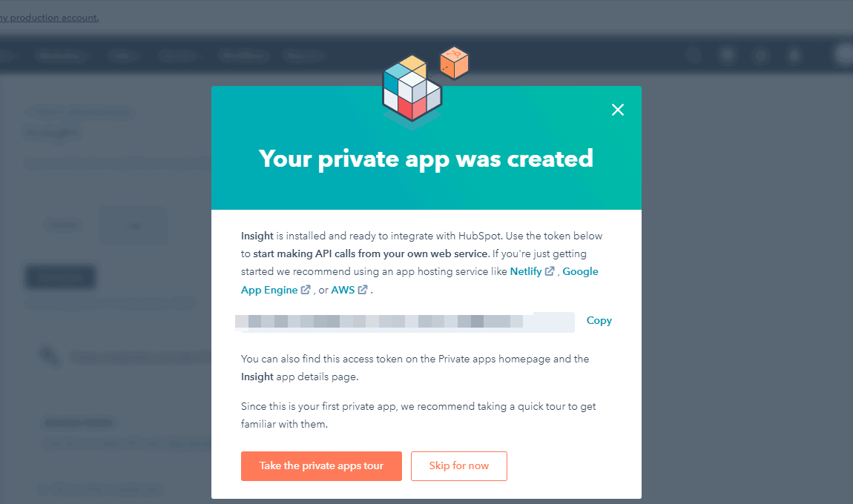Dismiss the dialog with the X button
Screen dimensions: 853x504
(618, 109)
